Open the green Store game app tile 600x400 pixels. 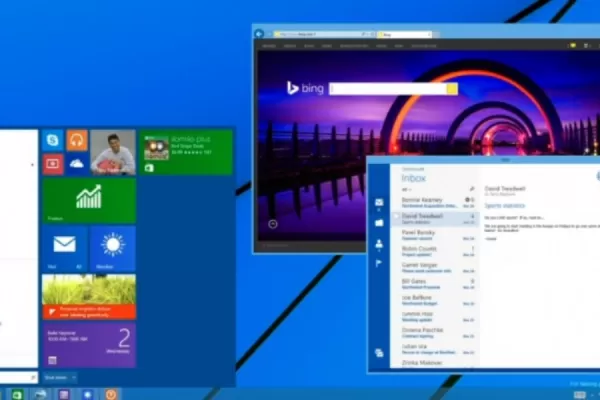coord(186,152)
